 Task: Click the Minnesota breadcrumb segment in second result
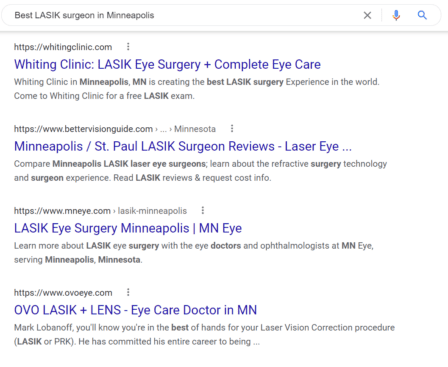(195, 129)
